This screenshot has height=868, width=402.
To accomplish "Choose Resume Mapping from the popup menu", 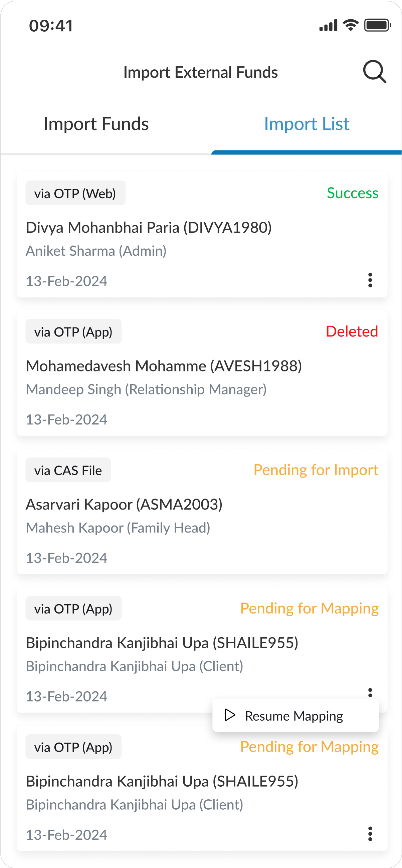I will point(294,716).
